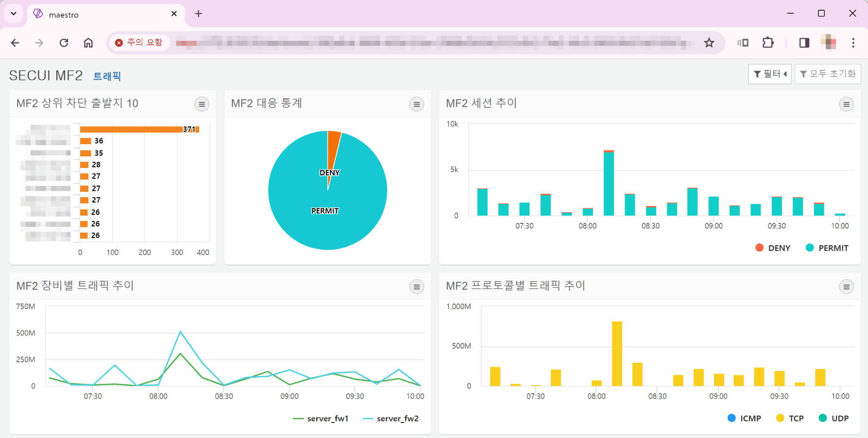The image size is (868, 438).
Task: Select the maestro browser tab
Action: (x=106, y=15)
